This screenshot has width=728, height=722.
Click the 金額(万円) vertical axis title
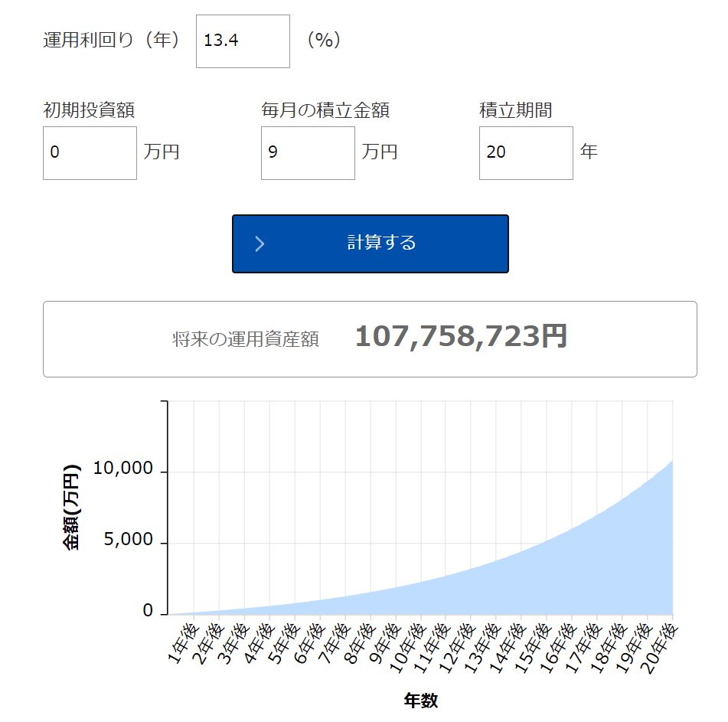[x=71, y=507]
